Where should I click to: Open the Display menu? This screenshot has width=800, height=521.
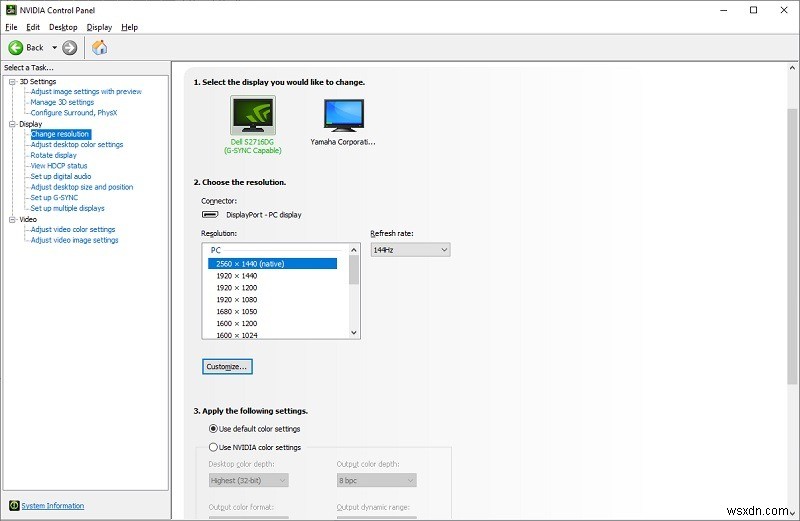tap(99, 27)
